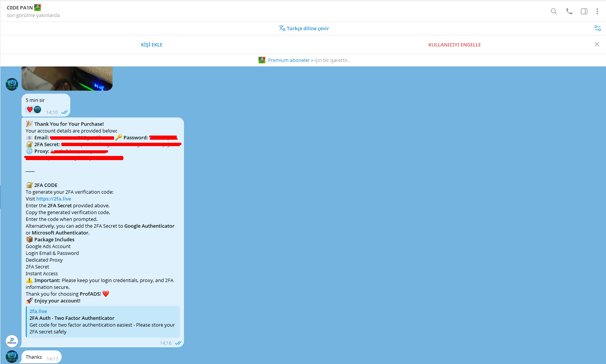Open the https://2fa.live link in message
The height and width of the screenshot is (364, 606).
tap(54, 199)
